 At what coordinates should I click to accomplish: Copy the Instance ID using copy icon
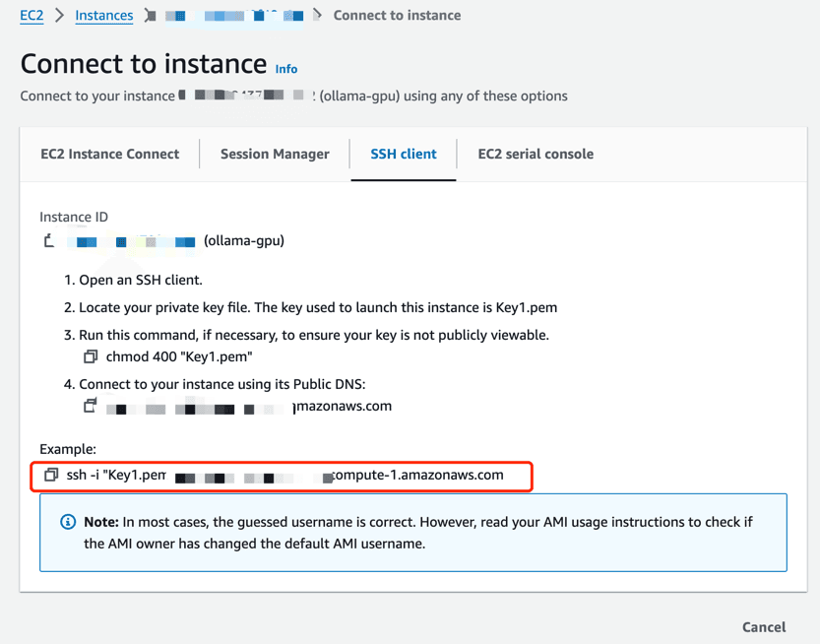pos(49,241)
